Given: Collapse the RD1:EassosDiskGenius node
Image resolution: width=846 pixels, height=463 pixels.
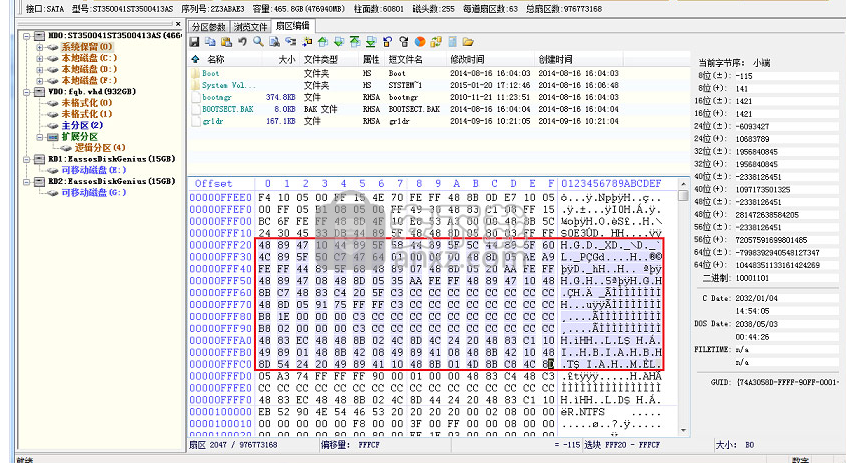Looking at the screenshot, I should point(26,159).
